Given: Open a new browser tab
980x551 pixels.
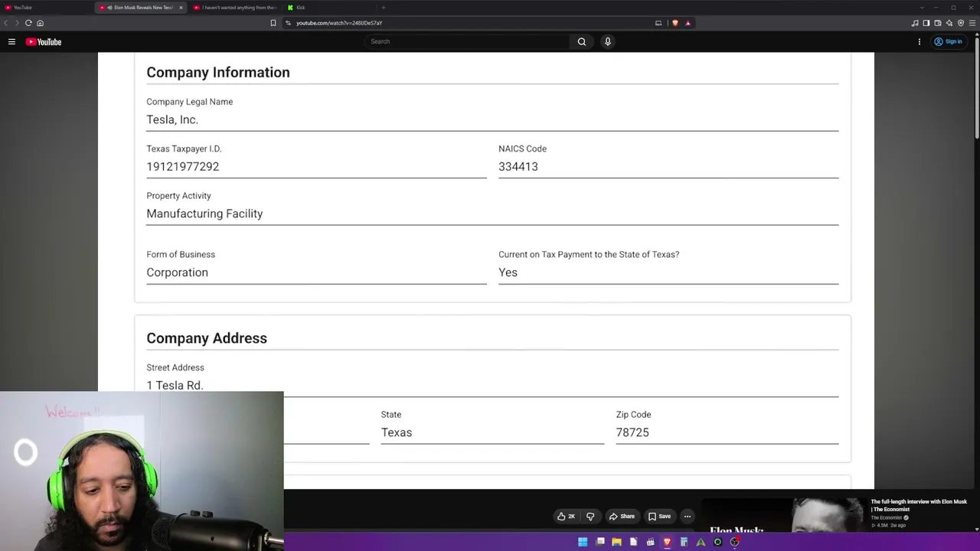Looking at the screenshot, I should pos(383,8).
